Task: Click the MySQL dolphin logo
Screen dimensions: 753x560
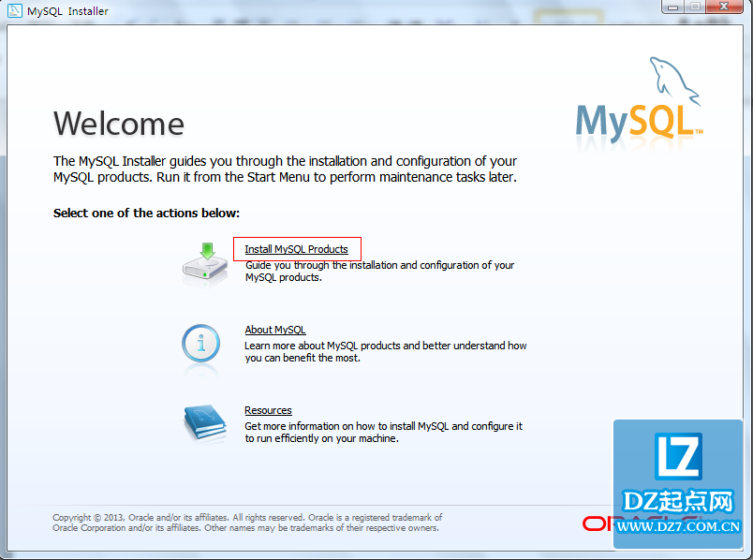Action: (x=639, y=100)
